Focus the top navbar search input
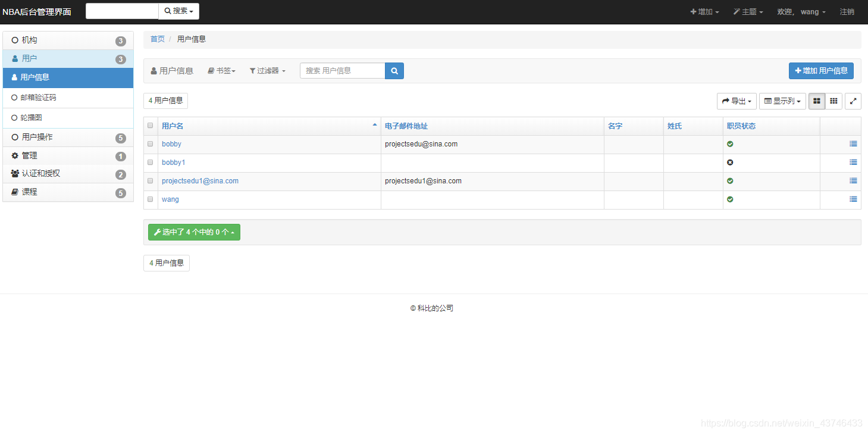 (x=122, y=11)
